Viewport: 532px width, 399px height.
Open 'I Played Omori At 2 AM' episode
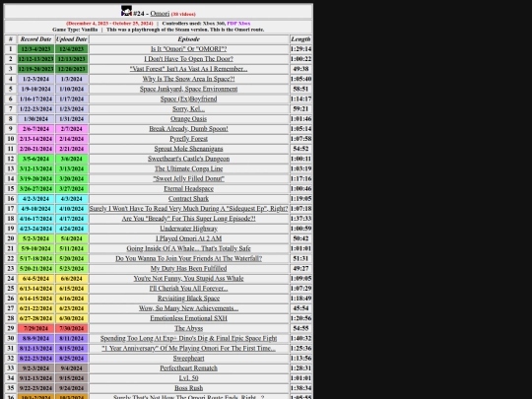(x=188, y=238)
